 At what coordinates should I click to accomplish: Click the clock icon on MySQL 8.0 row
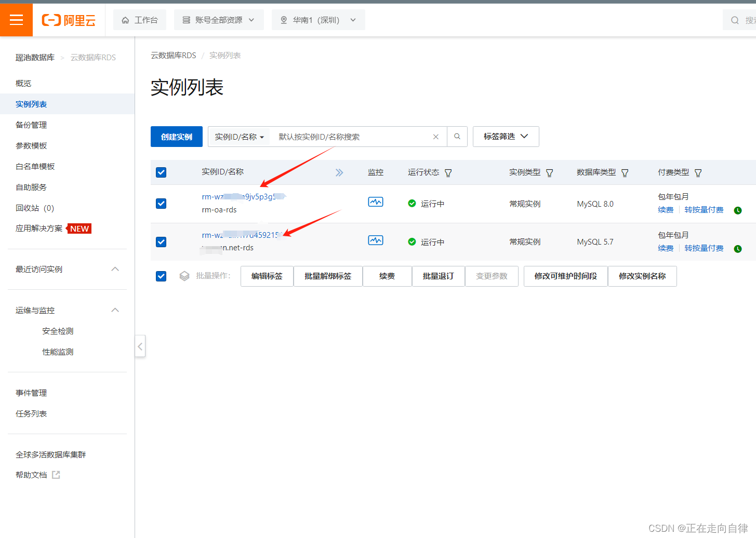(x=738, y=210)
